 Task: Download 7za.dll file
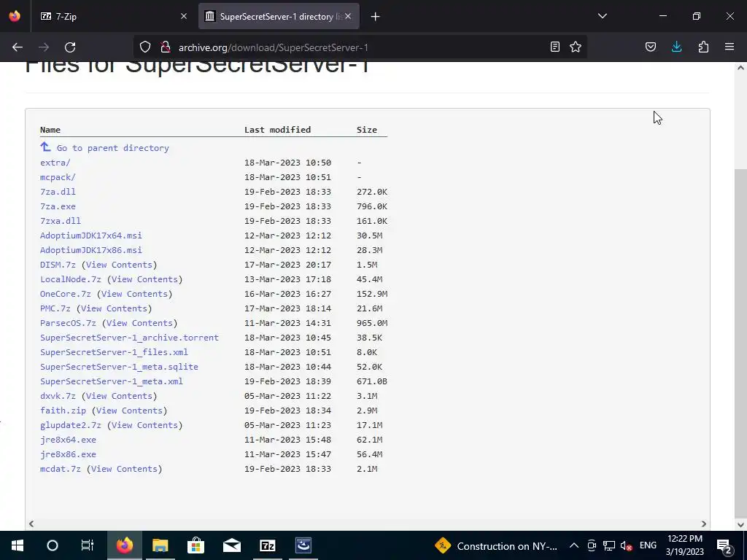click(58, 192)
